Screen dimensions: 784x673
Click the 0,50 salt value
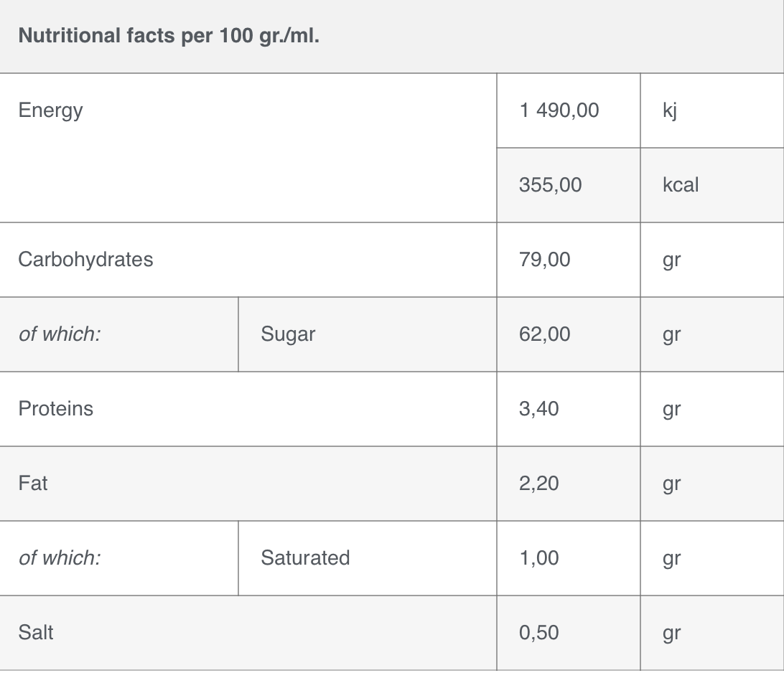coord(539,633)
